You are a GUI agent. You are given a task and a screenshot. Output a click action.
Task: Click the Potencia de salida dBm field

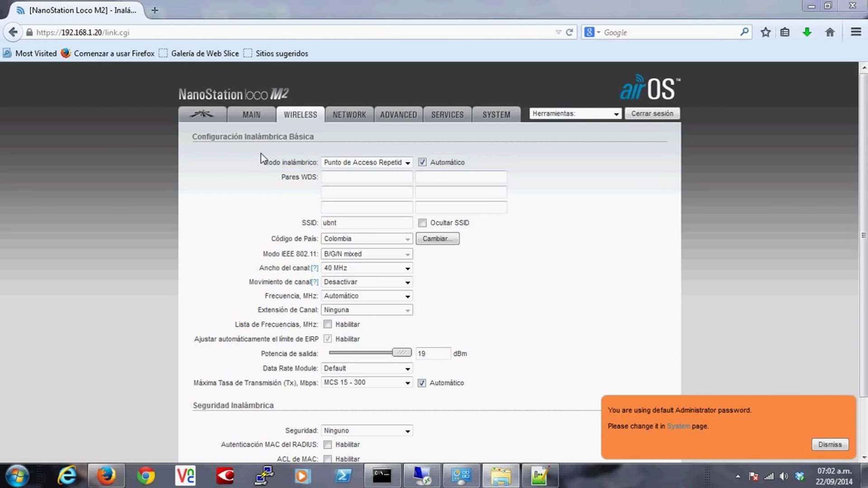tap(433, 353)
